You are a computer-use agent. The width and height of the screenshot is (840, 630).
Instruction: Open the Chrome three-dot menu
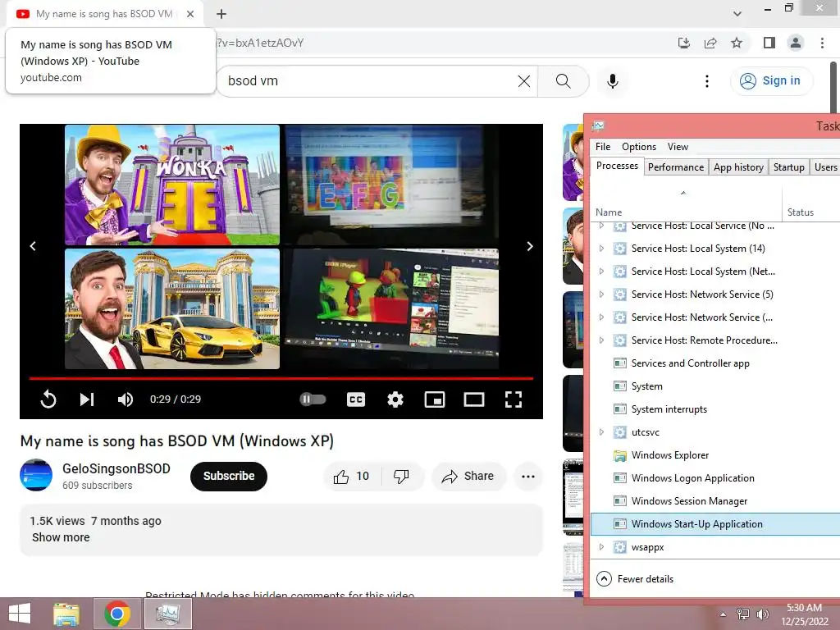point(822,43)
